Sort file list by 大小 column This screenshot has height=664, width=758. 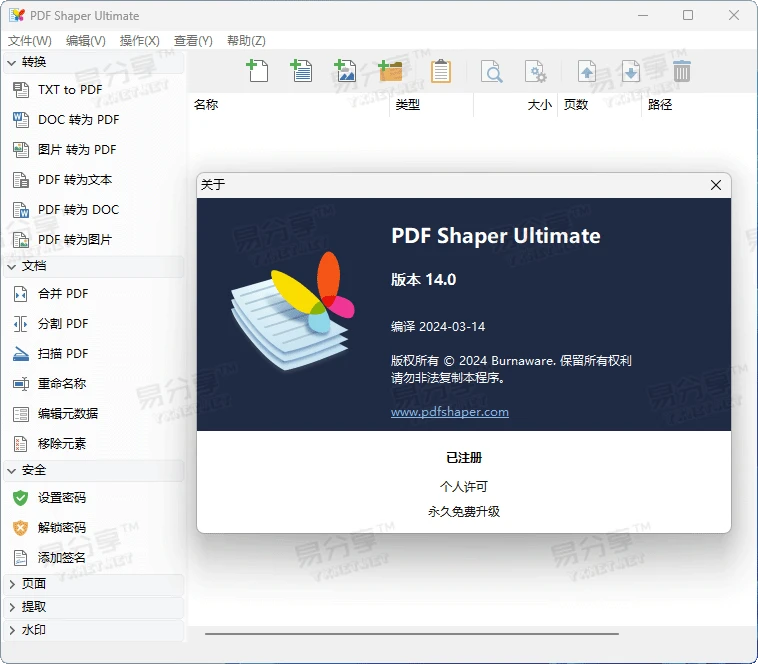(x=515, y=105)
